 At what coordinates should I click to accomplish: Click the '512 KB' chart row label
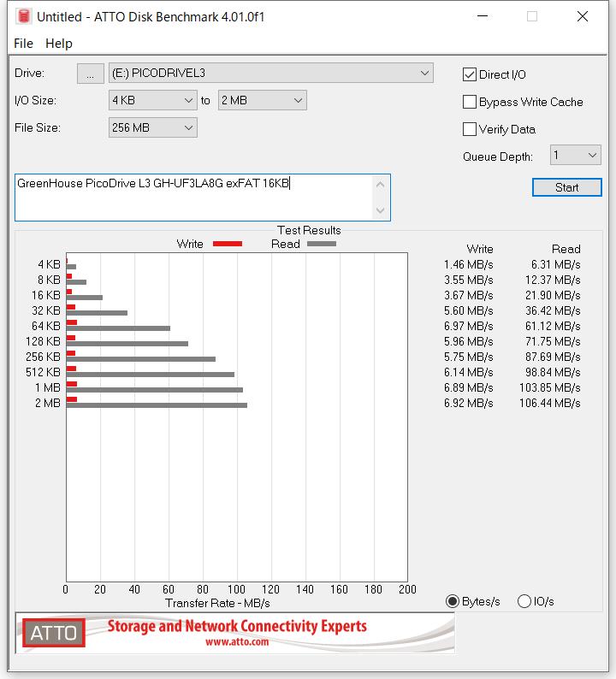coord(44,372)
